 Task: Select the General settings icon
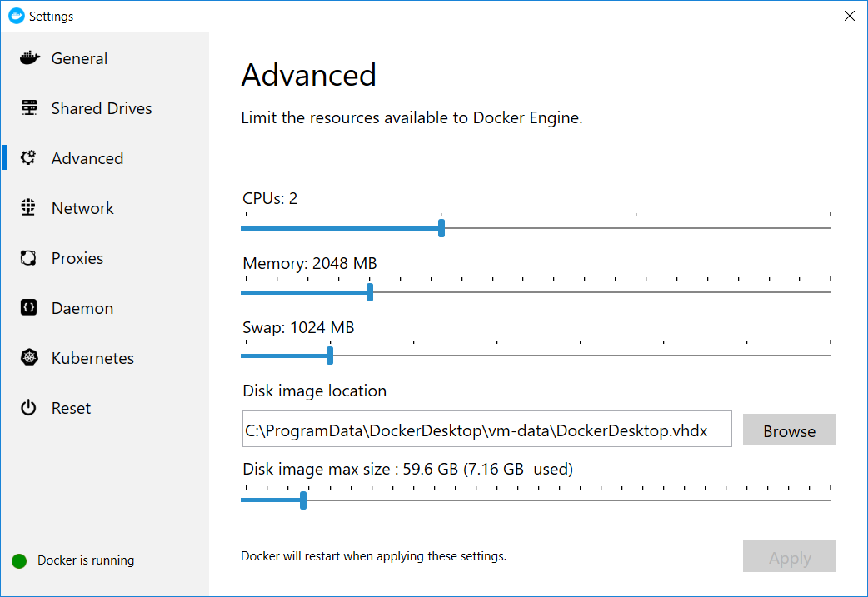[29, 57]
